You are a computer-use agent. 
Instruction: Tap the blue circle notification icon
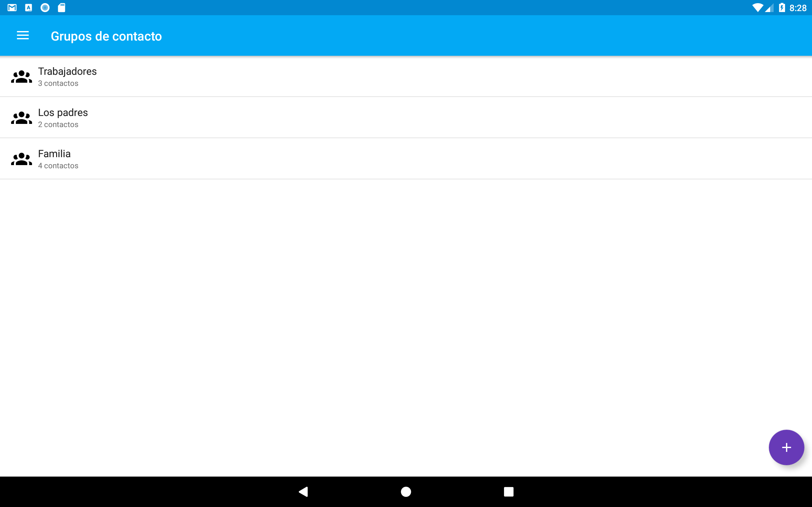(x=45, y=8)
